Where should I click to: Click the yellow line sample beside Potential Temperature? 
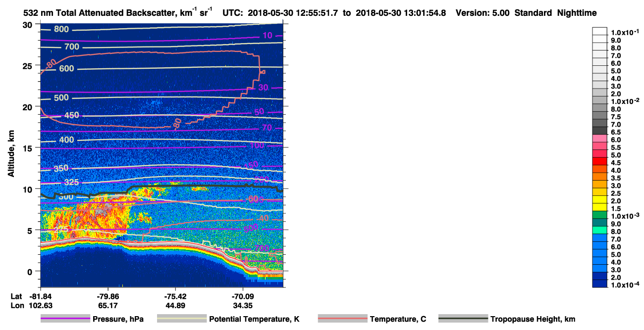pos(182,319)
